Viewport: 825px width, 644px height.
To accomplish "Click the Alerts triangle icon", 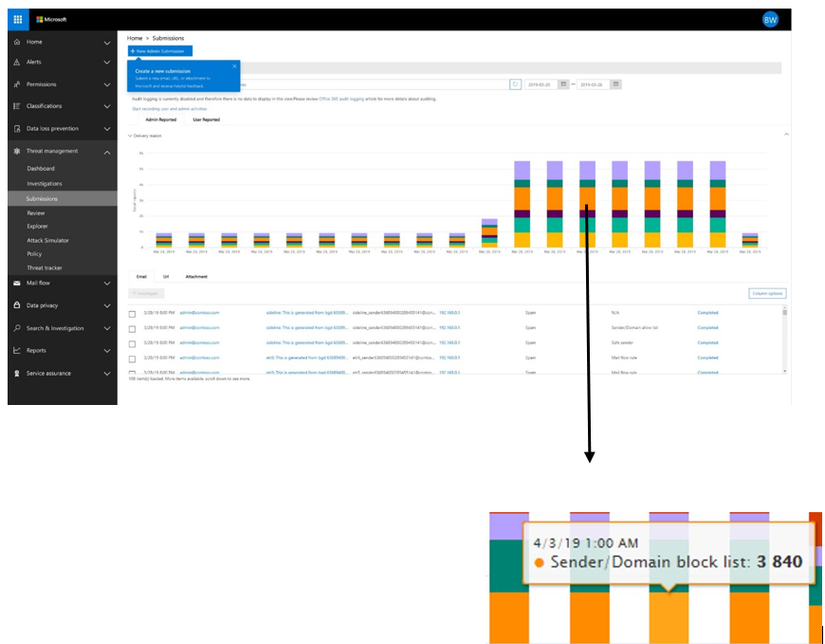I will [x=17, y=62].
